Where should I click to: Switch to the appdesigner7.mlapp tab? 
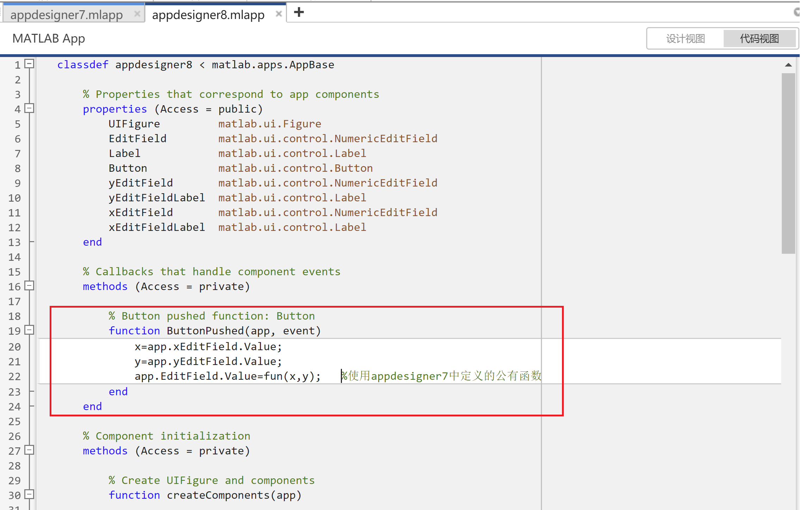coord(66,15)
